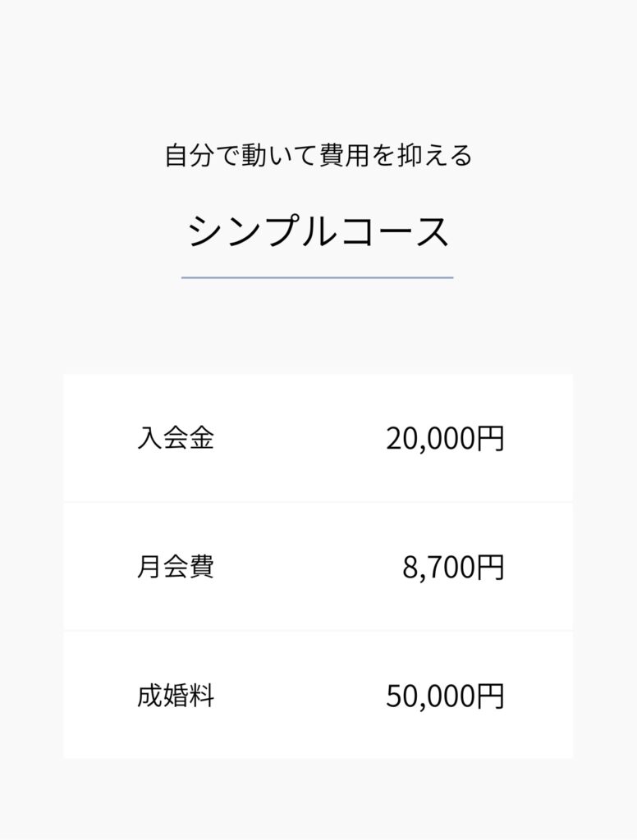Click the separator line between 入会金 and 月会費

click(x=318, y=502)
